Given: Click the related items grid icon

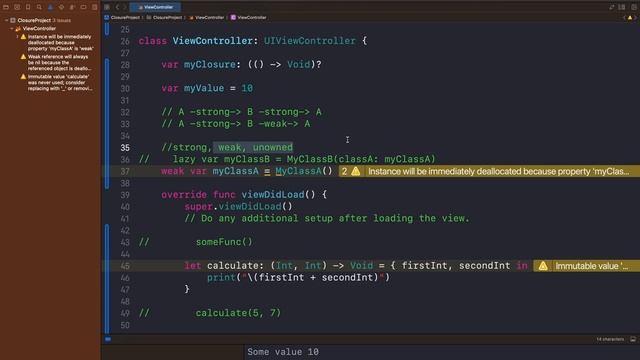Looking at the screenshot, I should (107, 7).
